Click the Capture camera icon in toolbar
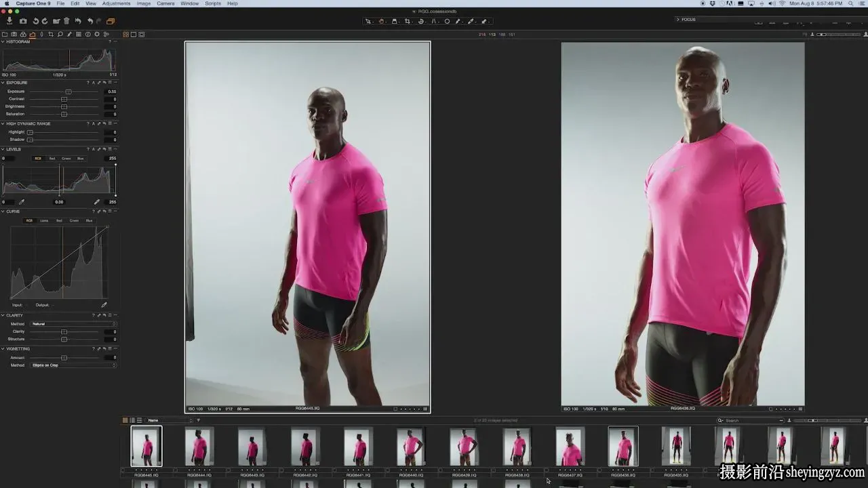The width and height of the screenshot is (868, 488). [23, 21]
